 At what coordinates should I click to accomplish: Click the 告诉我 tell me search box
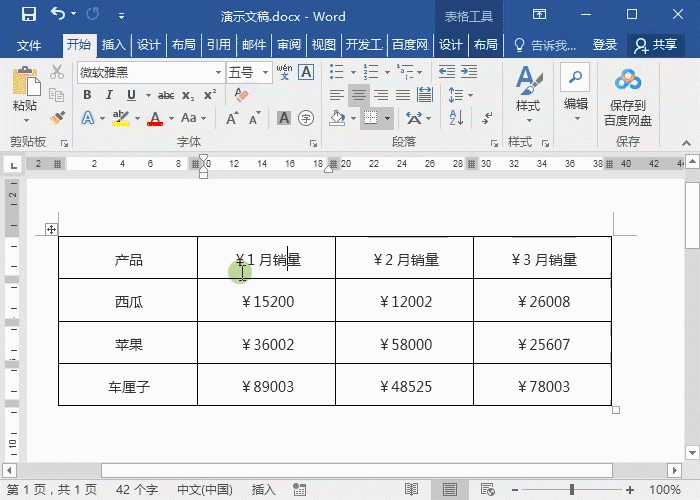coord(545,45)
